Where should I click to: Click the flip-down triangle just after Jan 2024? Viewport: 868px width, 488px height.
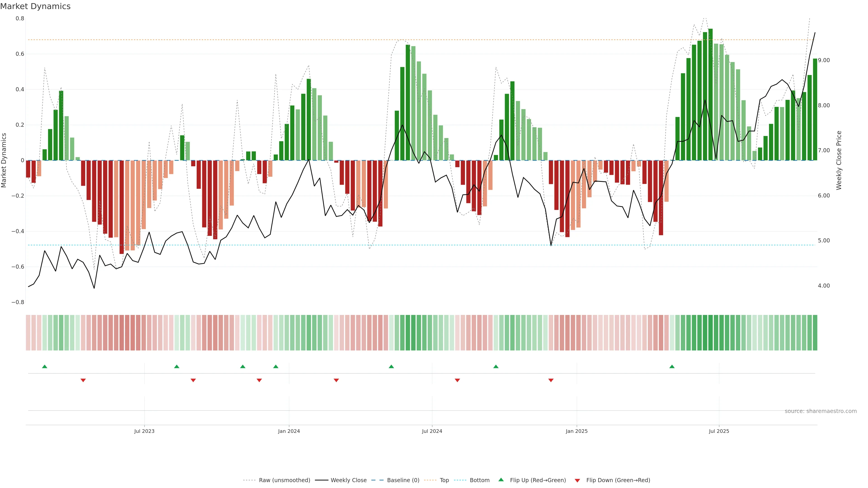point(336,380)
